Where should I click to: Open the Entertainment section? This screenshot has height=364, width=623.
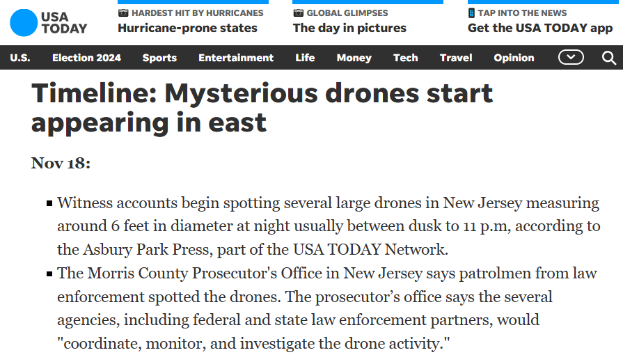pos(236,58)
